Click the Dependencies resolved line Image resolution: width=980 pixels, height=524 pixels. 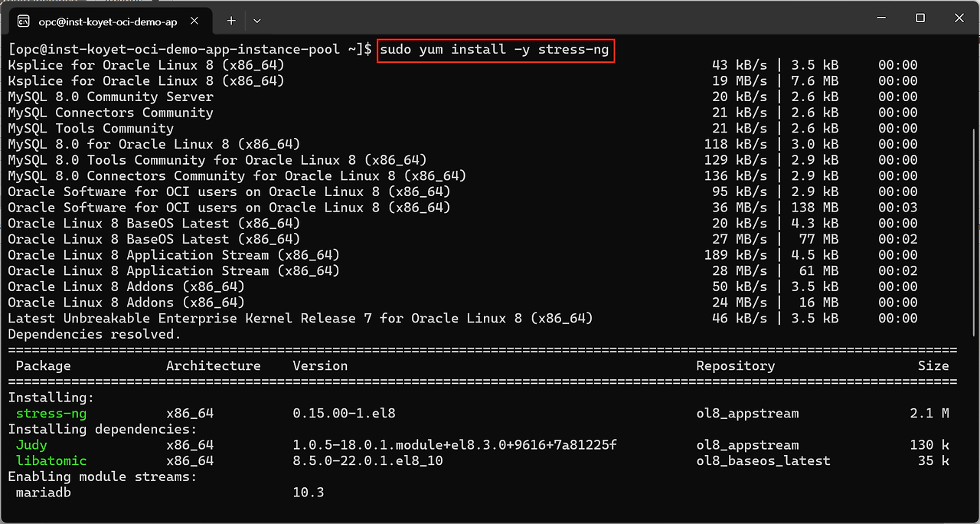94,335
